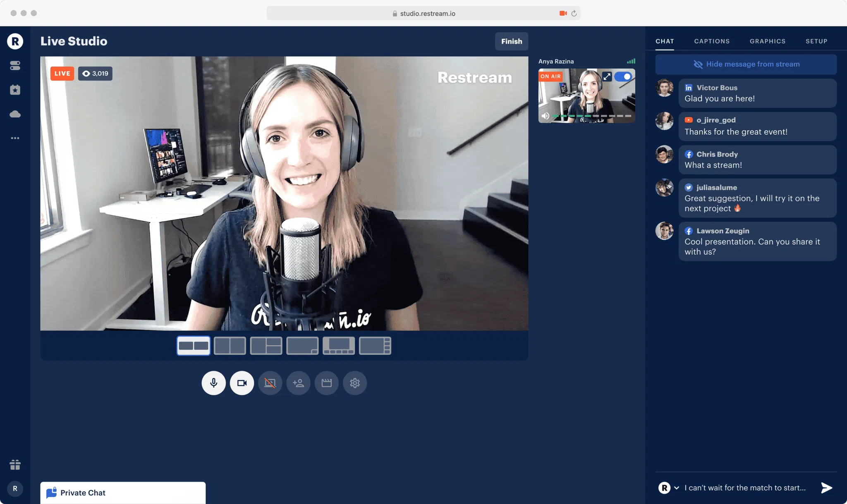847x504 pixels.
Task: Switch to the Captions tab
Action: click(712, 41)
